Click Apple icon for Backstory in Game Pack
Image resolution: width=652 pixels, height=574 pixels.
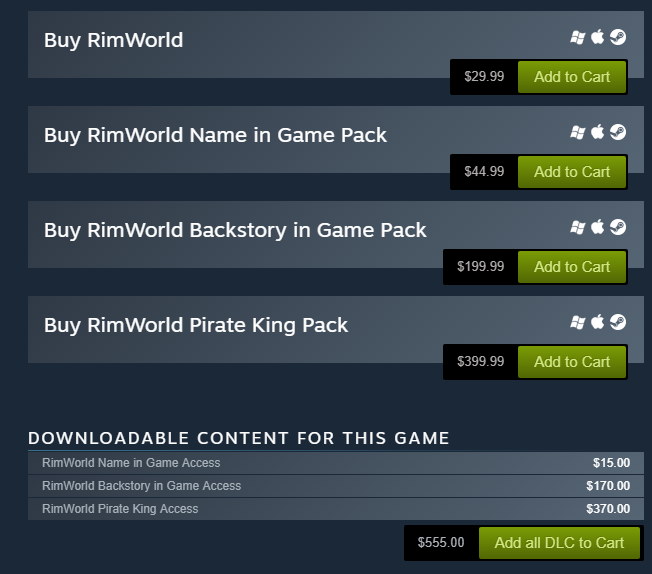click(x=598, y=227)
